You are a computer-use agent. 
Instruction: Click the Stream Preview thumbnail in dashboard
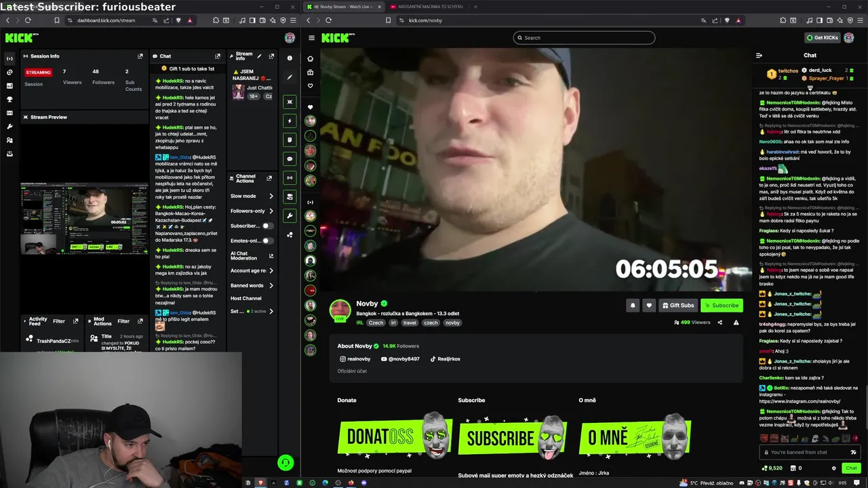click(84, 218)
